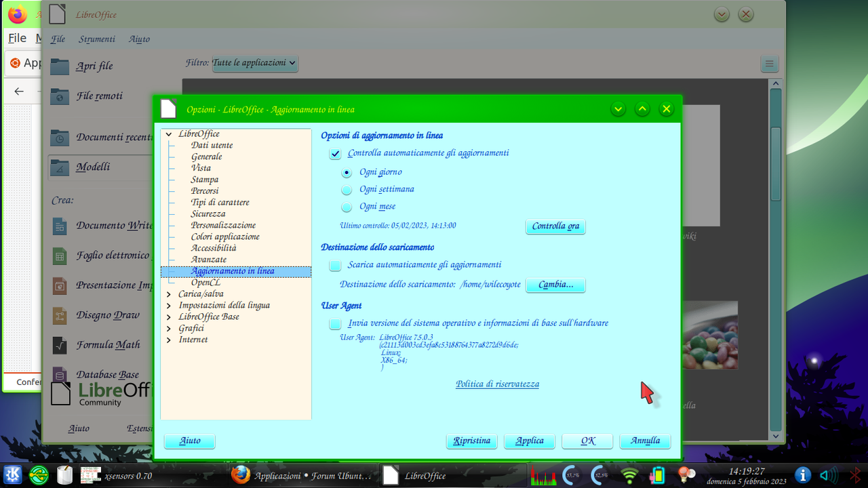Enable Scarica automaticamente gli aggiornamenti

pos(335,265)
